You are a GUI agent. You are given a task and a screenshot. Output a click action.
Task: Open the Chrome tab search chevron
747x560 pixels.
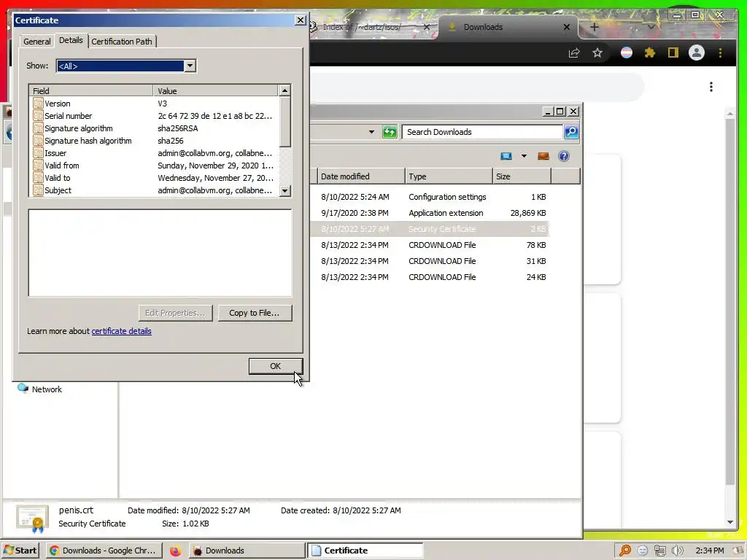651,27
